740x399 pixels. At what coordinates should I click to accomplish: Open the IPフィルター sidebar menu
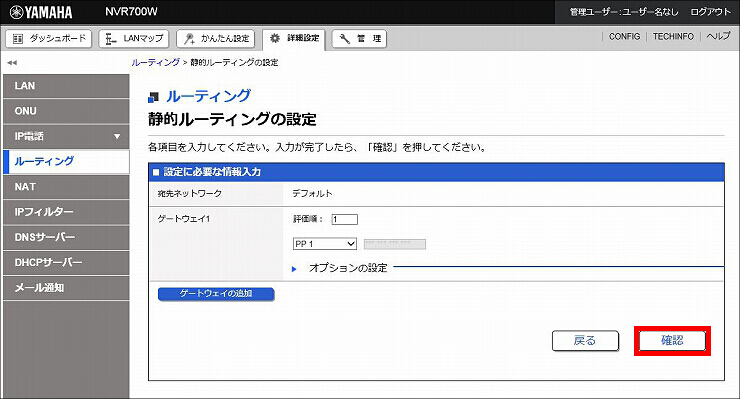tap(66, 212)
